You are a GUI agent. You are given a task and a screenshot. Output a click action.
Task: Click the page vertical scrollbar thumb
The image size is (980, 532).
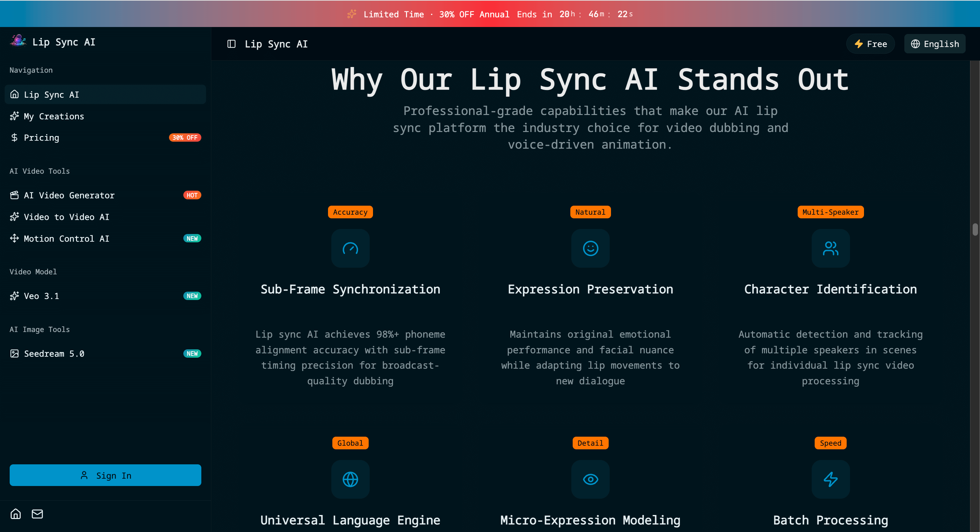[975, 230]
